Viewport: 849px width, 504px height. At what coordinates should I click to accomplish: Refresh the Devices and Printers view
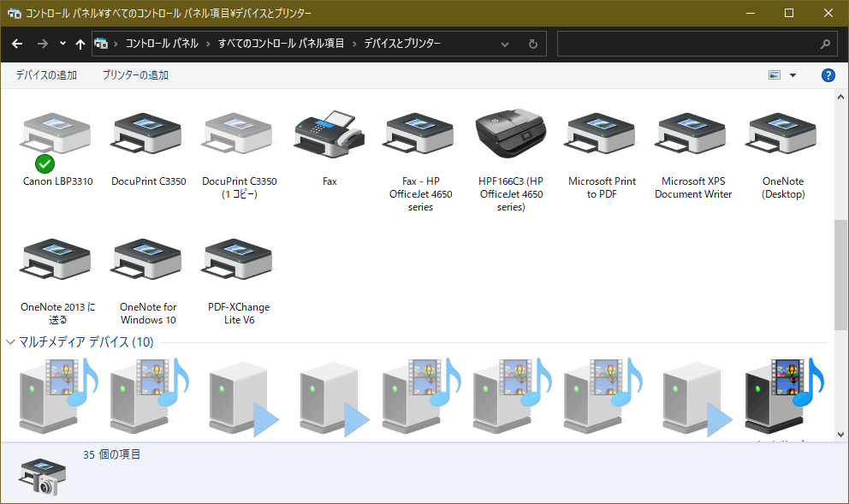[533, 44]
